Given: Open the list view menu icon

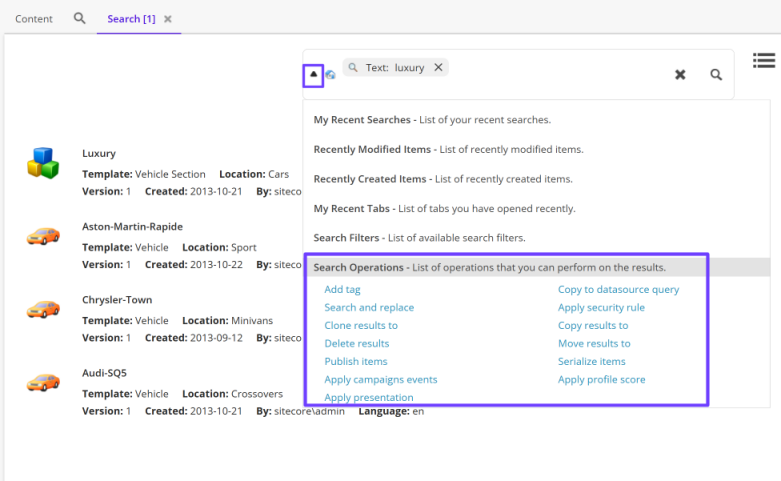Looking at the screenshot, I should 764,60.
